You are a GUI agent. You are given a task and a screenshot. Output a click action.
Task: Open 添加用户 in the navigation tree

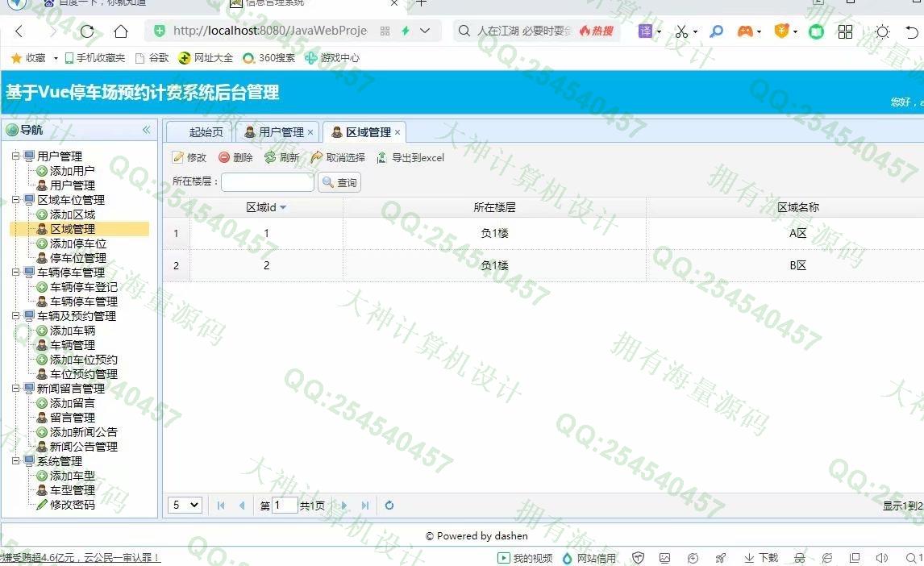point(72,171)
